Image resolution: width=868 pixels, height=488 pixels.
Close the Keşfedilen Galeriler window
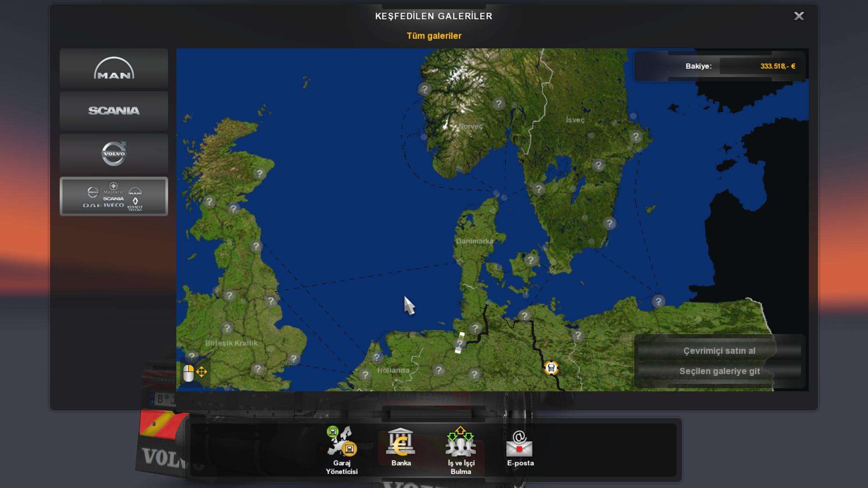point(799,16)
